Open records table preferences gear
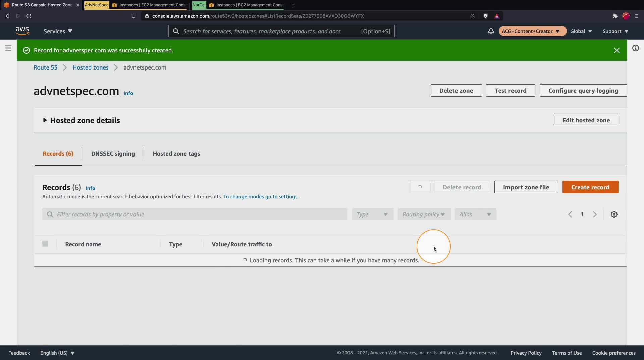The width and height of the screenshot is (644, 360). pos(614,214)
